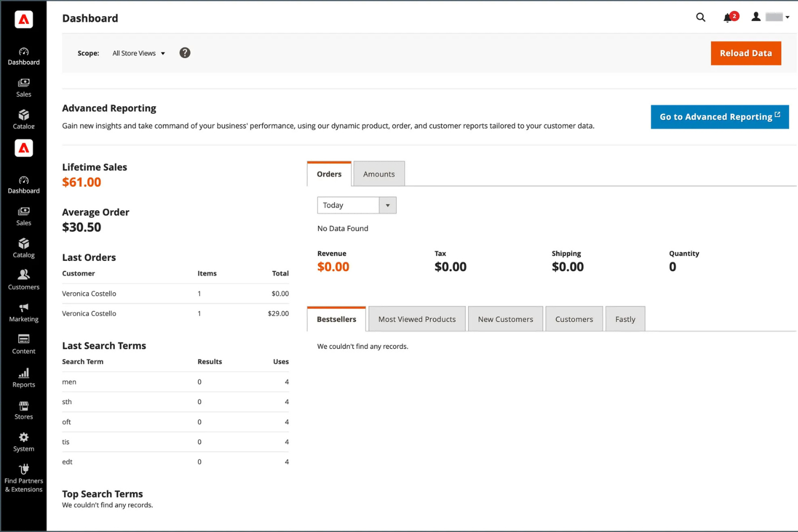The image size is (798, 532).
Task: Click the Reload Data button
Action: (x=746, y=53)
